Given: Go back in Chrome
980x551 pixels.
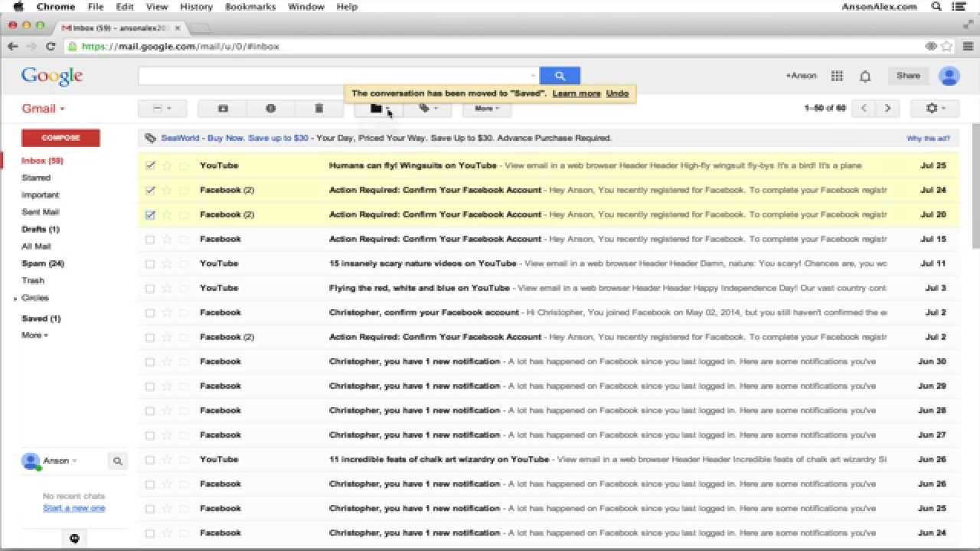Looking at the screenshot, I should click(12, 46).
